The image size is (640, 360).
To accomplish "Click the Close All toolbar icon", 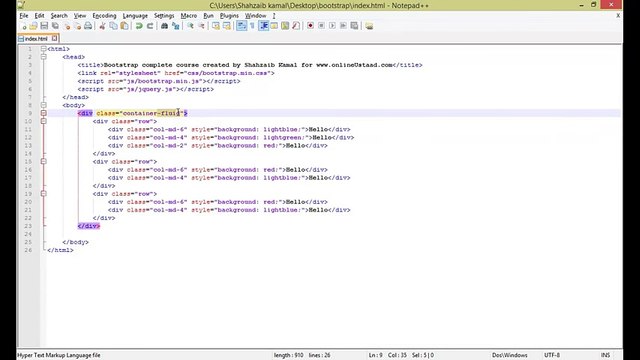I will [x=78, y=26].
